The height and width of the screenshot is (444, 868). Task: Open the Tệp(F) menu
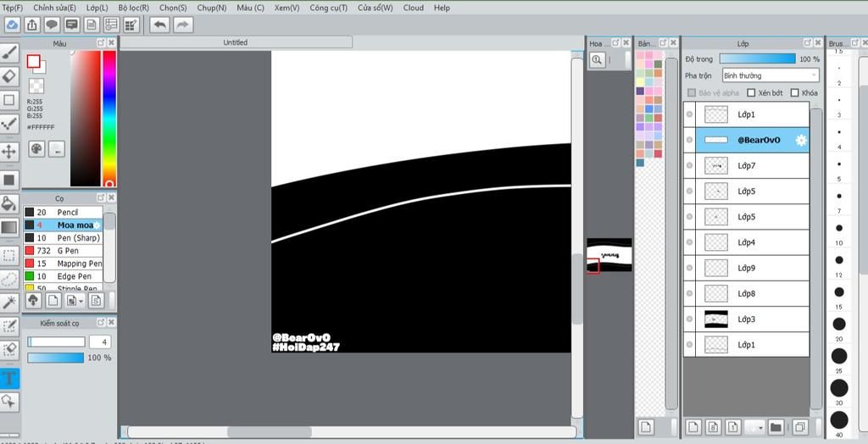pos(12,8)
